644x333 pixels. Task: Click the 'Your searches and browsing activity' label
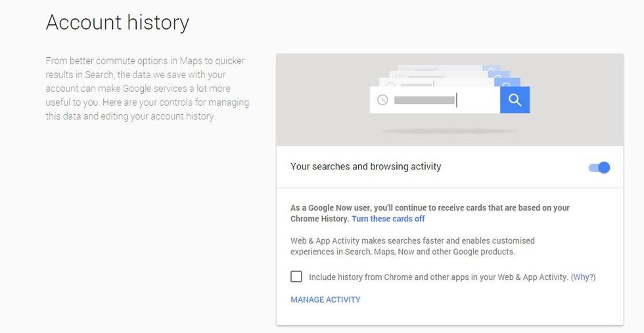365,166
